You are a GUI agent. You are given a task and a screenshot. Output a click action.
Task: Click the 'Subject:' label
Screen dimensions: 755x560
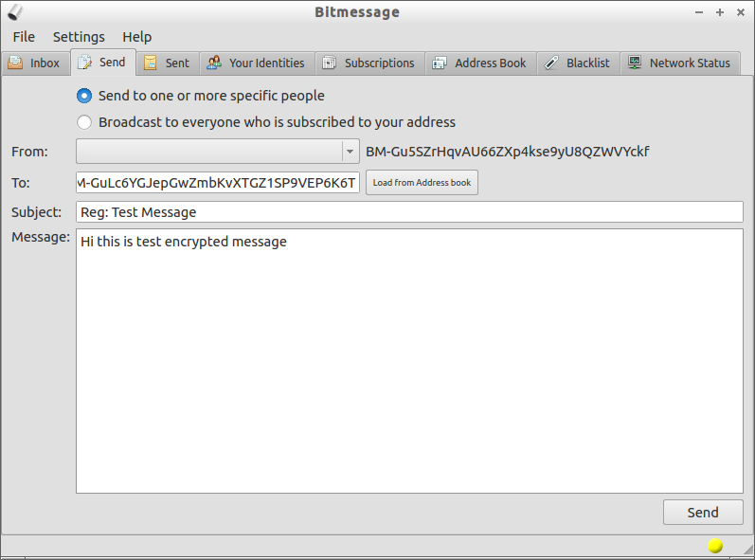pos(37,212)
